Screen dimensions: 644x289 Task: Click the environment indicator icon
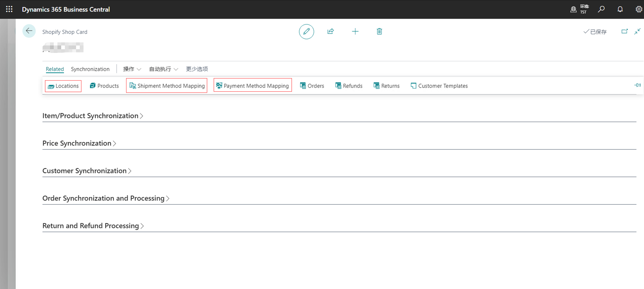coord(573,9)
